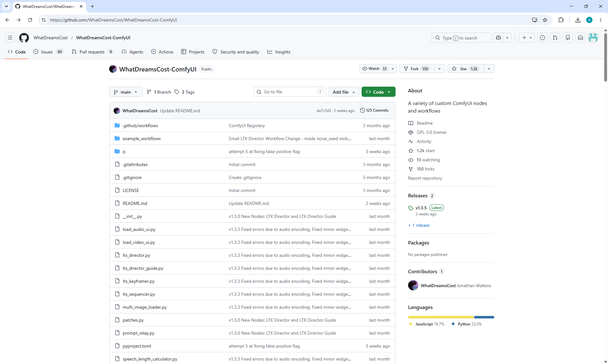
Task: Open the Pull requests shortcut icon in header
Action: [555, 38]
